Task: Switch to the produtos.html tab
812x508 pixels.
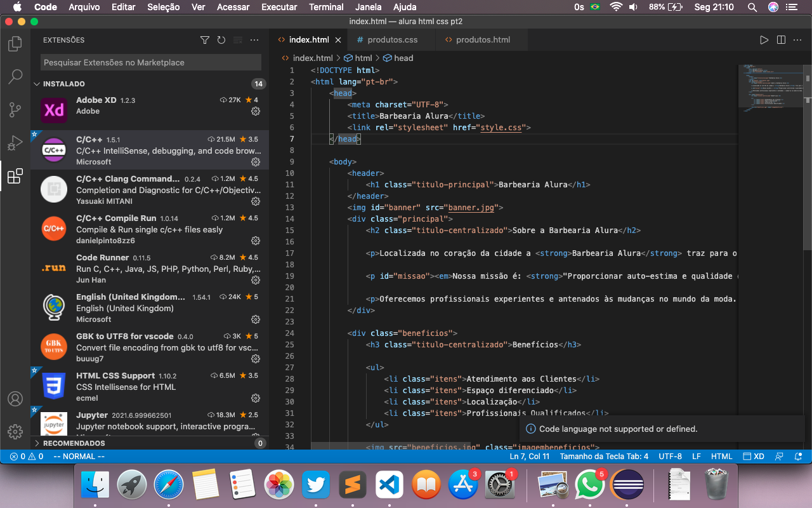Action: 482,39
